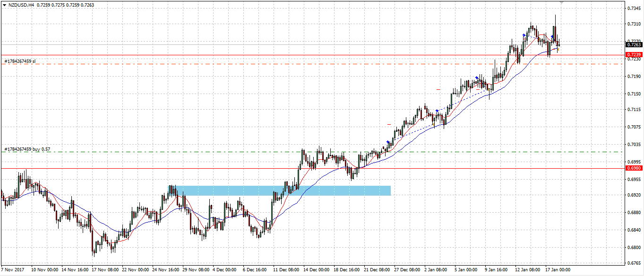Image resolution: width=644 pixels, height=276 pixels.
Task: Select the #1784267459 sl order label
Action: [20, 61]
